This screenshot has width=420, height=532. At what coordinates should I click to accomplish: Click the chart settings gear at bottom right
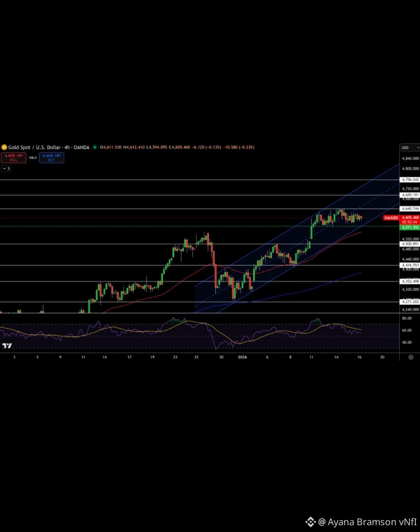point(411,357)
